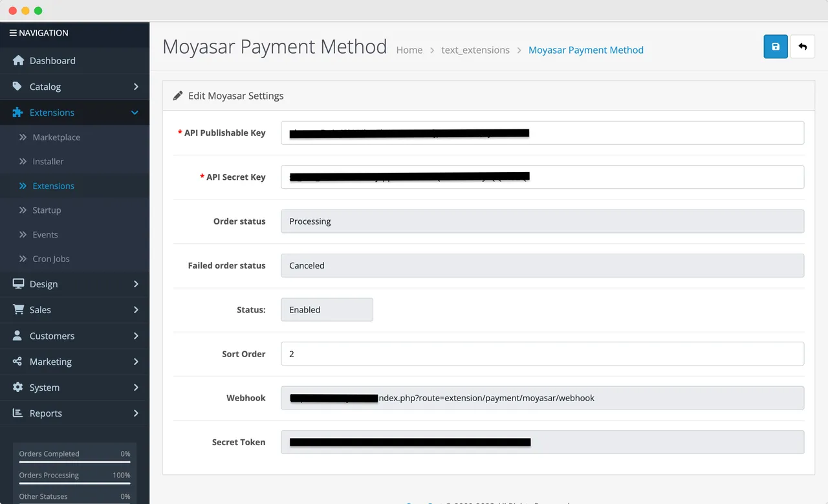Screen dimensions: 828x504
Task: Click the Sales shopping cart icon
Action: point(18,309)
